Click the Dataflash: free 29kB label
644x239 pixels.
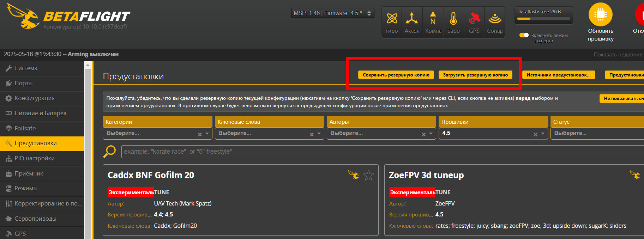point(539,12)
